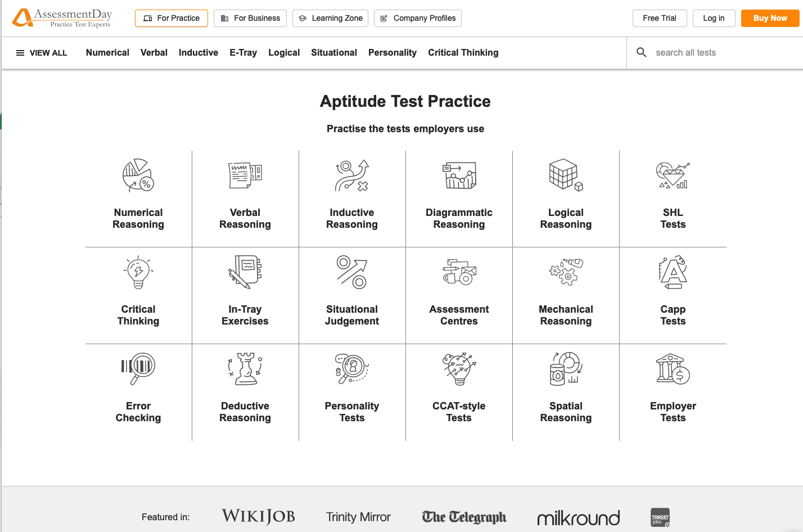Image resolution: width=803 pixels, height=532 pixels.
Task: Select the Critical Thinking lightbulb icon
Action: coord(138,272)
